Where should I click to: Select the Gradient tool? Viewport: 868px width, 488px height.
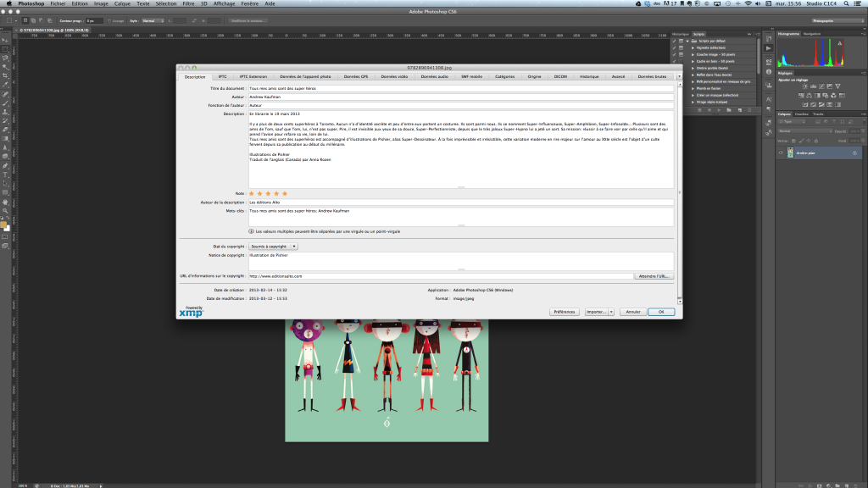6,138
